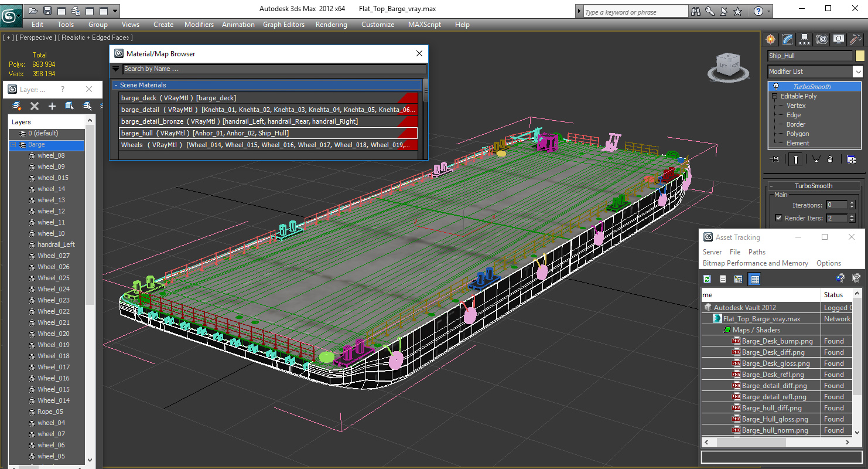This screenshot has width=868, height=469.
Task: Open Material/Map Browser options arrow
Action: pyautogui.click(x=116, y=69)
